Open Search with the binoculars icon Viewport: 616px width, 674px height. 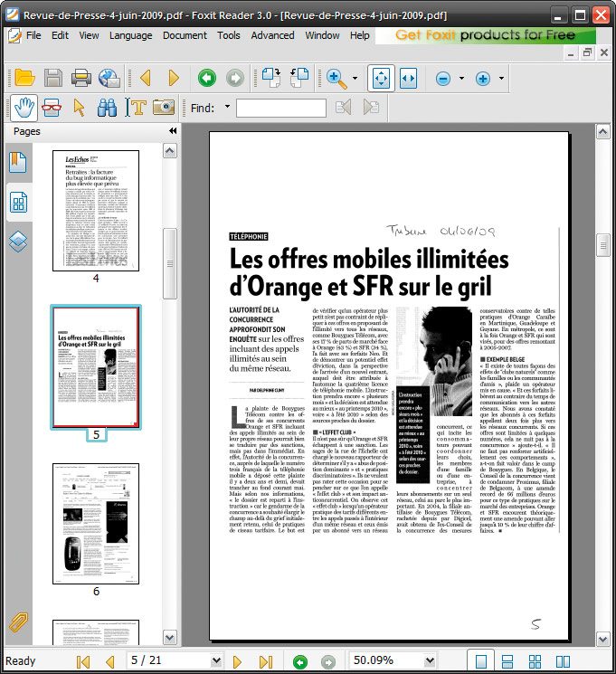click(107, 108)
